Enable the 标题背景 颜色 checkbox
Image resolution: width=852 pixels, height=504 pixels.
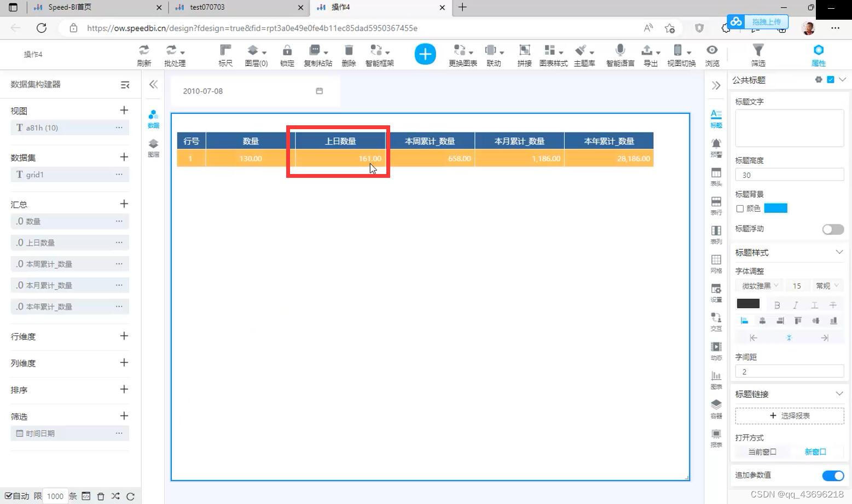[740, 208]
